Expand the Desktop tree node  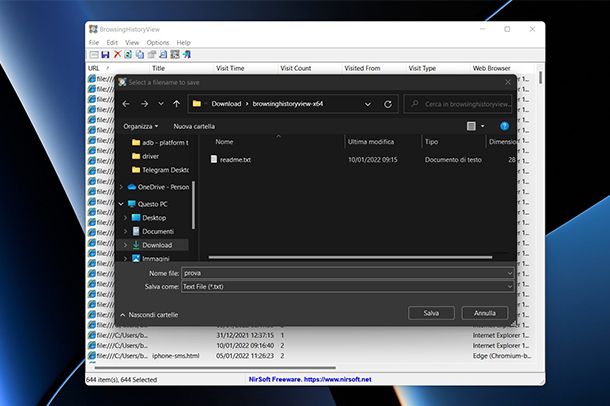point(125,218)
